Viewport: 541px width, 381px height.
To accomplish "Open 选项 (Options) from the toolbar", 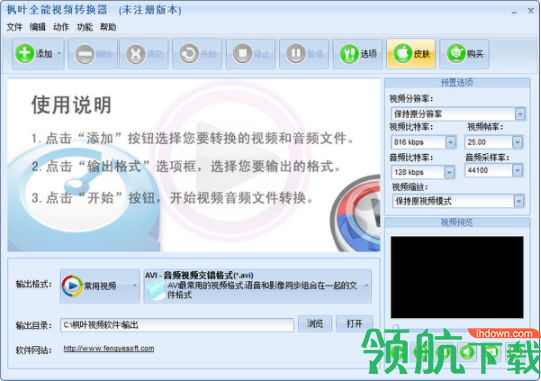I will (x=357, y=54).
